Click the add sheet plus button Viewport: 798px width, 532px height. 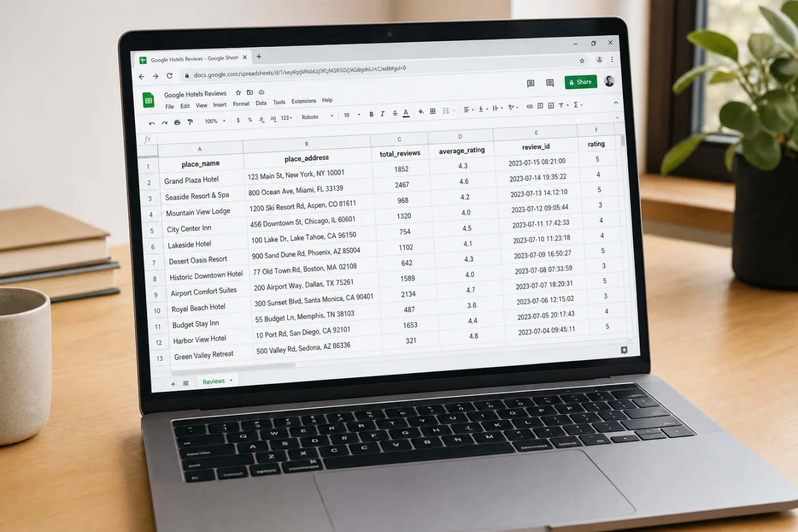[x=173, y=384]
